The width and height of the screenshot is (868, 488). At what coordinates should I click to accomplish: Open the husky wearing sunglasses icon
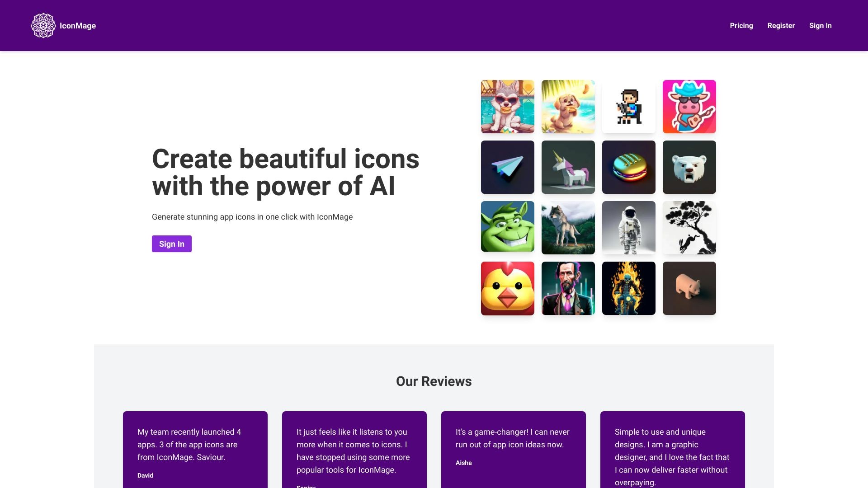507,107
